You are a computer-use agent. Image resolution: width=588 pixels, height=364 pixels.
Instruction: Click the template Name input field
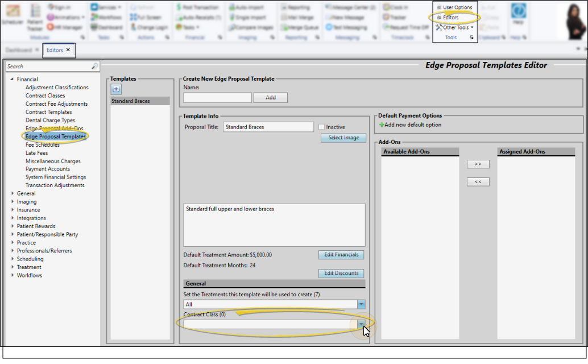pyautogui.click(x=217, y=97)
